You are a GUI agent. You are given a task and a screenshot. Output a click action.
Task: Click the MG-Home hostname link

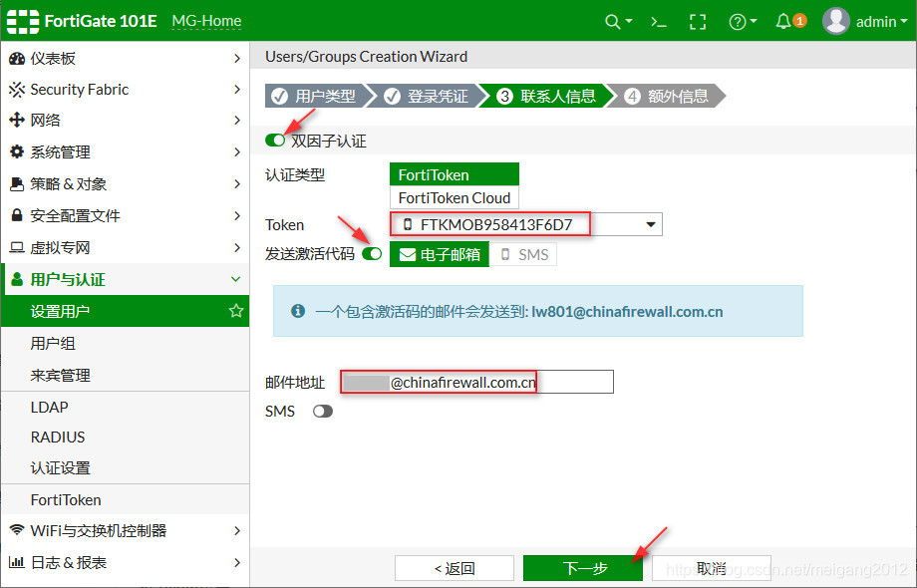pos(206,21)
